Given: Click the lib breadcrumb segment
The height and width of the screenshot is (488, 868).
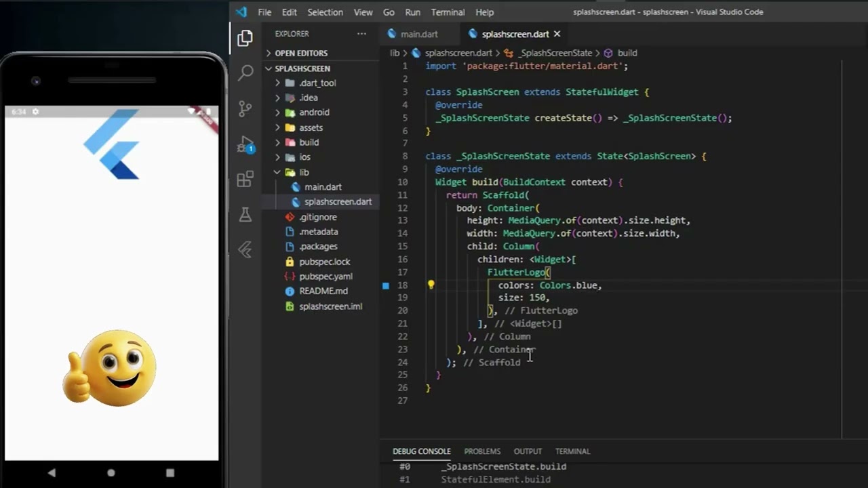Looking at the screenshot, I should (395, 53).
